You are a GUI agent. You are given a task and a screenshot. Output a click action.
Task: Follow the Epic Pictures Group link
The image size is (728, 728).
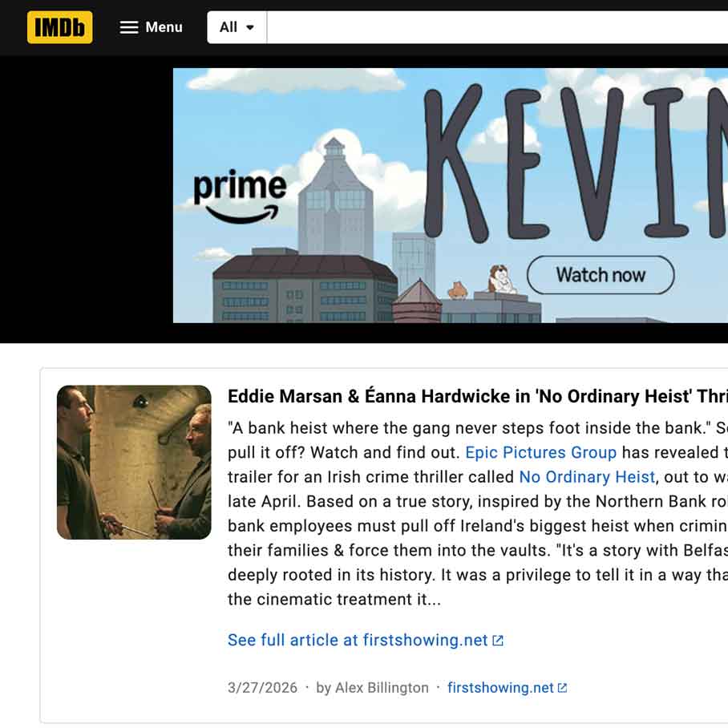tap(541, 452)
